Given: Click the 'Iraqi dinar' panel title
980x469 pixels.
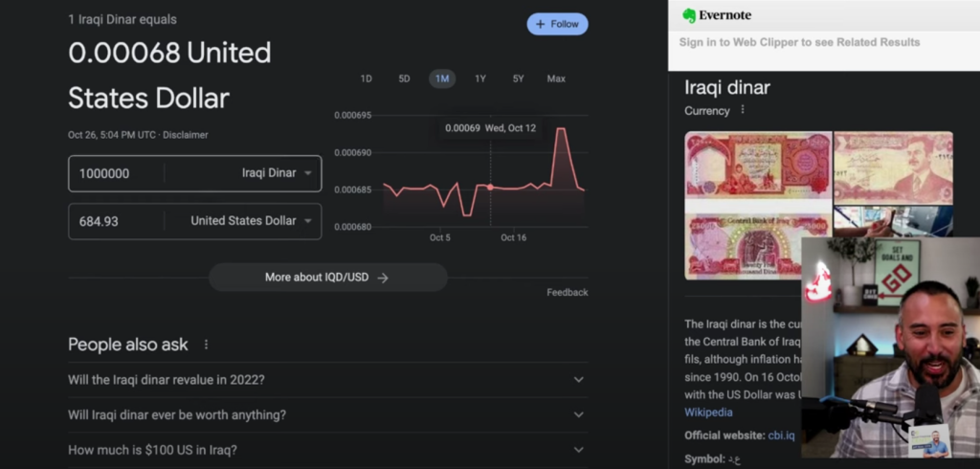Looking at the screenshot, I should 727,87.
